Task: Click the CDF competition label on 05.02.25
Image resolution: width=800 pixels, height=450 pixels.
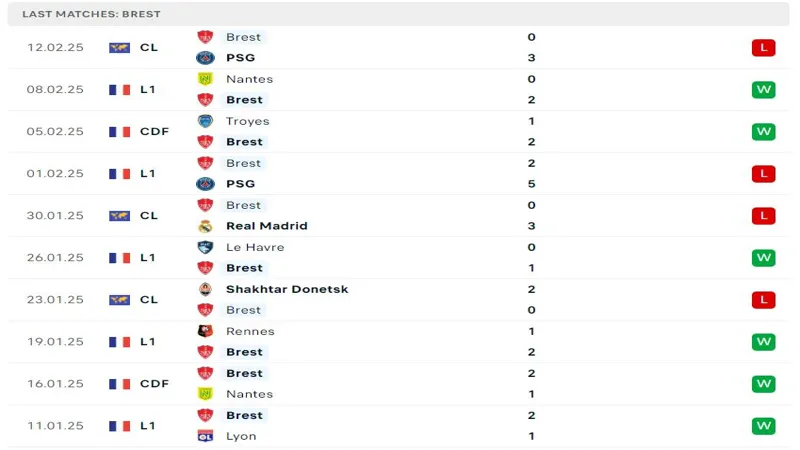Action: point(154,132)
